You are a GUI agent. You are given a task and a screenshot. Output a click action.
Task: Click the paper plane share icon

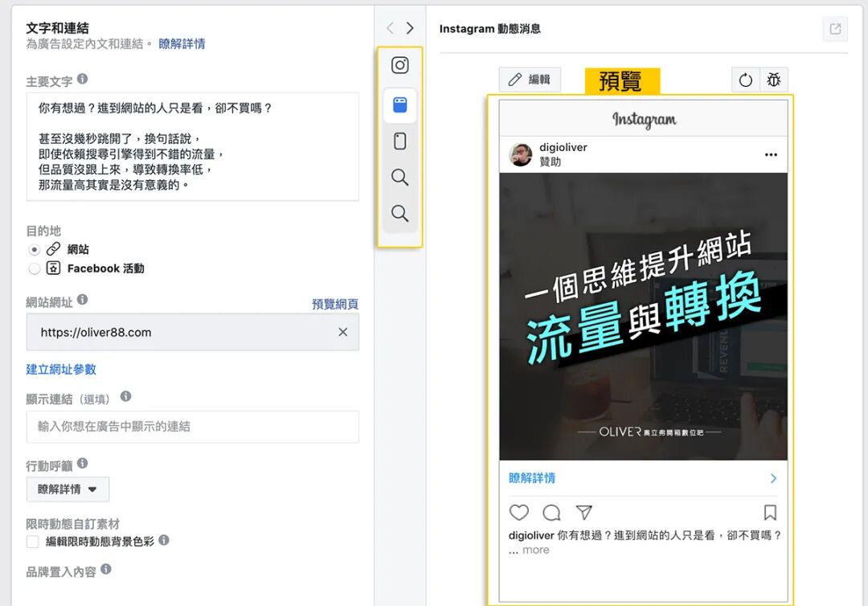[584, 513]
